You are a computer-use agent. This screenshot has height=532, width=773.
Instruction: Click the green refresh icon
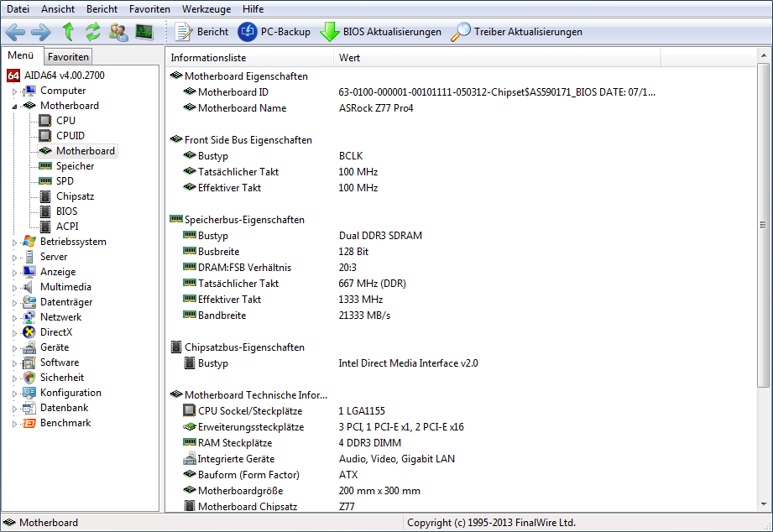(92, 32)
